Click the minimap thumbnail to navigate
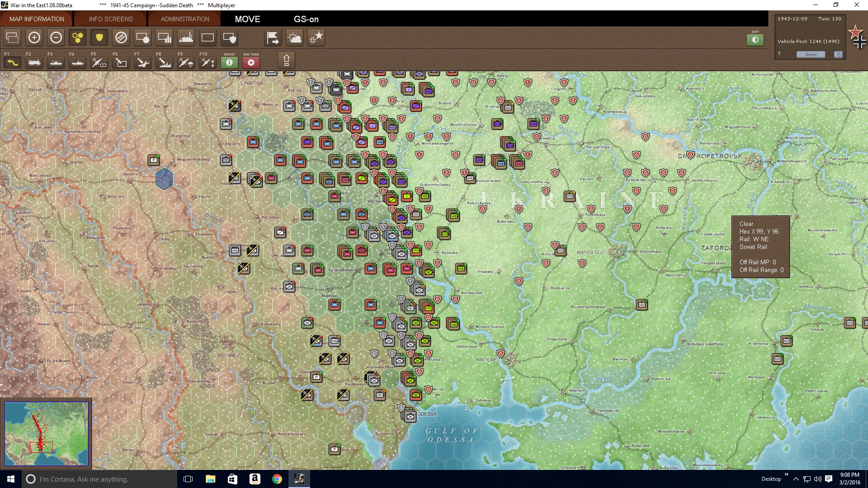The image size is (868, 488). [x=47, y=434]
